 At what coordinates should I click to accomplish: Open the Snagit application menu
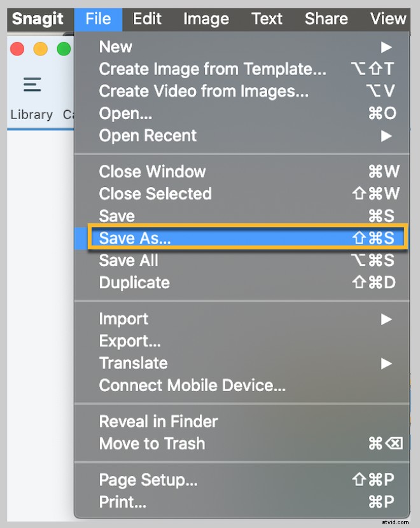[39, 18]
